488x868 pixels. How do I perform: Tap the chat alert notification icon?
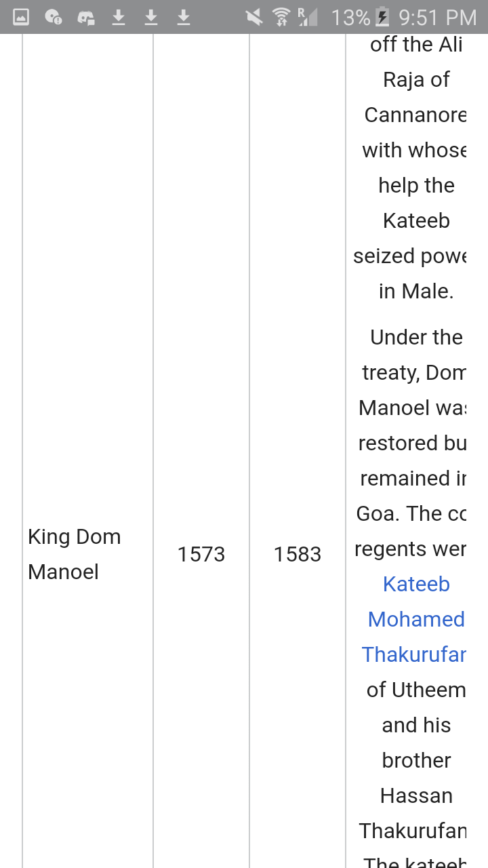pos(54,17)
